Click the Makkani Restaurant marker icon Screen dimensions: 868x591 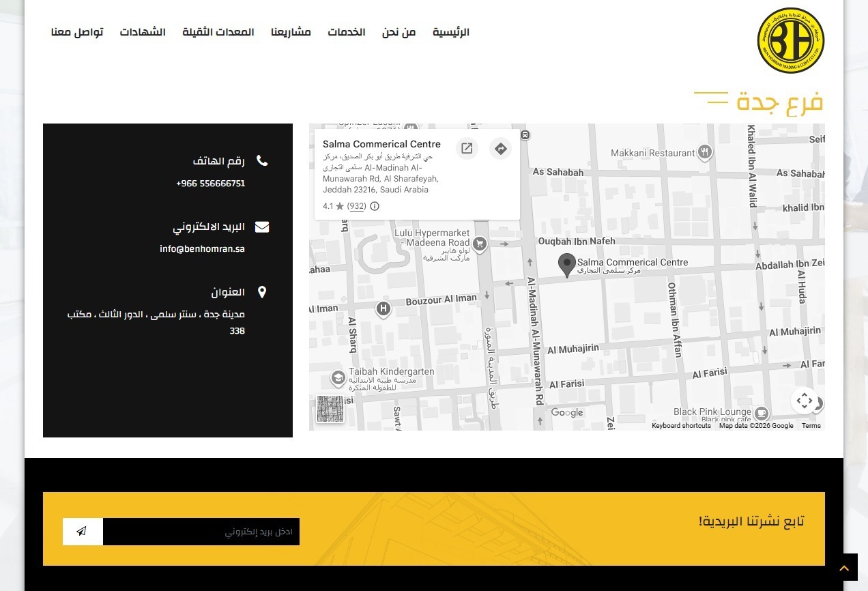(x=705, y=152)
